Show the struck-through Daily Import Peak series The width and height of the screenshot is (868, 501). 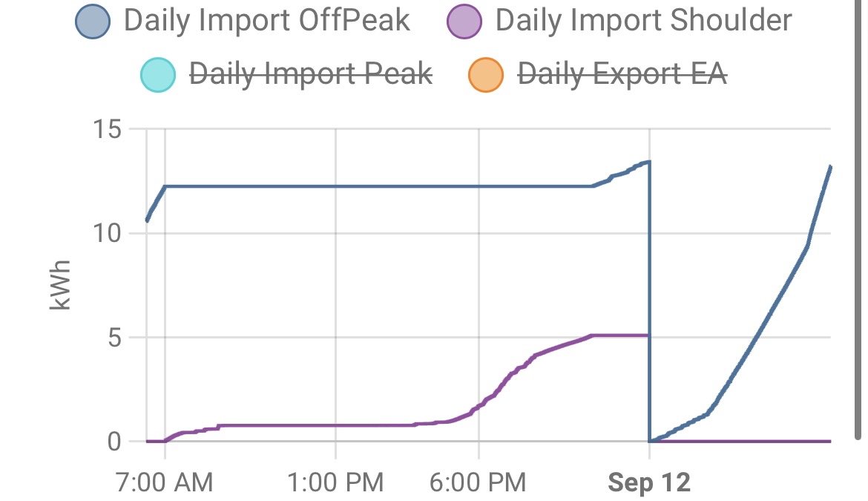[311, 74]
